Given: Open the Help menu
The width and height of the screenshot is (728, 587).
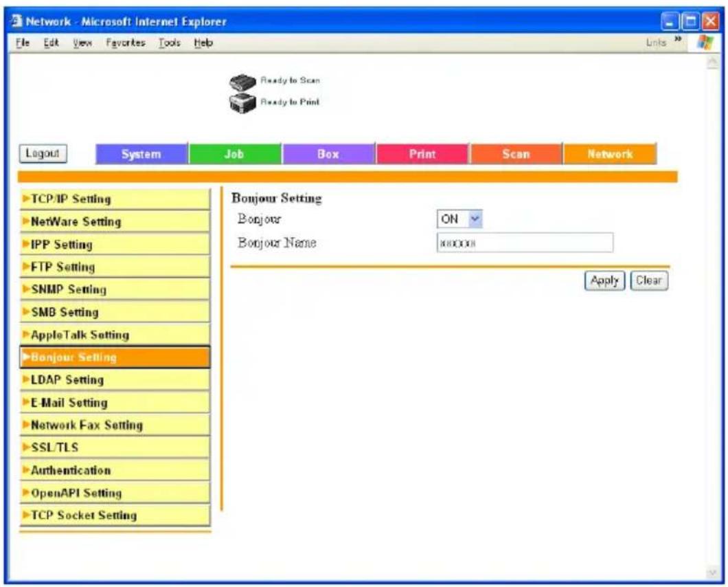Looking at the screenshot, I should pos(203,43).
